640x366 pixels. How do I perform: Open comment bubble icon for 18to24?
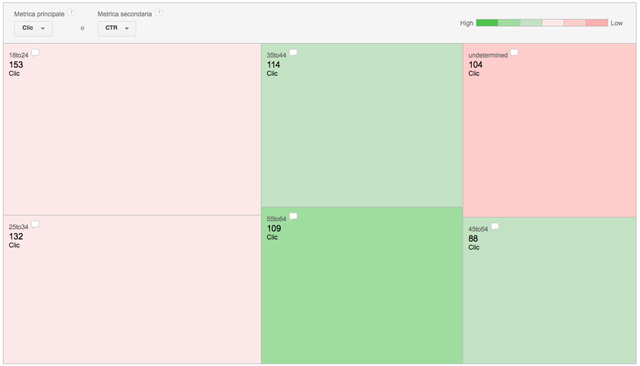[36, 53]
